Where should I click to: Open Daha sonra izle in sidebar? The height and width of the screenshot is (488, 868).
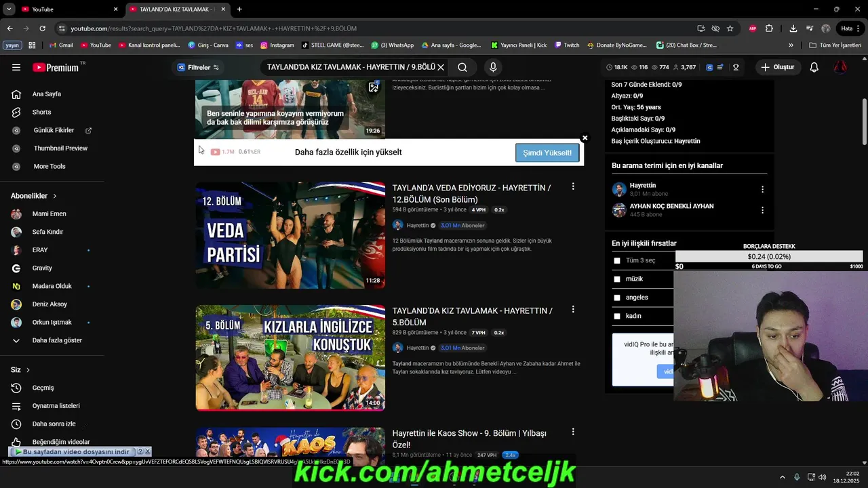tap(52, 424)
